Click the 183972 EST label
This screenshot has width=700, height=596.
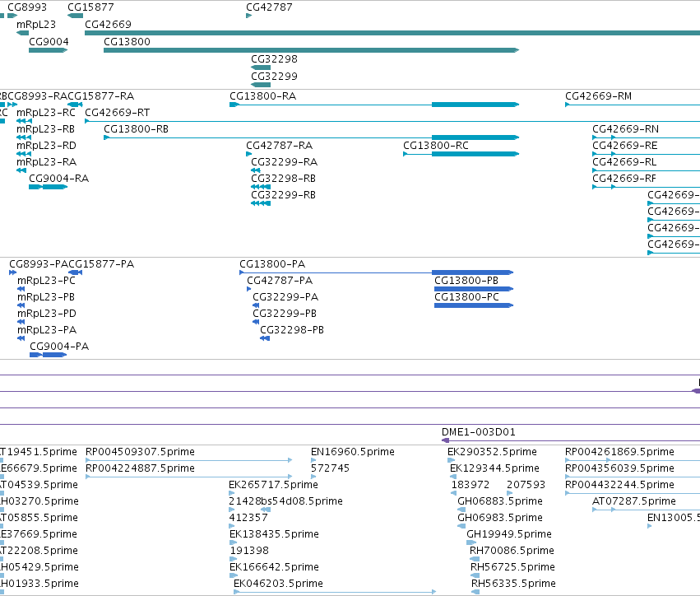click(471, 485)
